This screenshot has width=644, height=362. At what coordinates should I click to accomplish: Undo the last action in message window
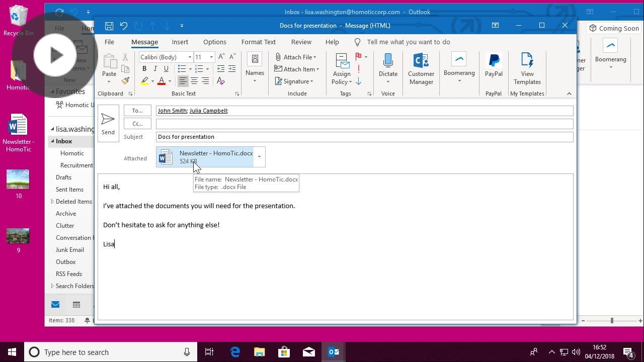(124, 26)
